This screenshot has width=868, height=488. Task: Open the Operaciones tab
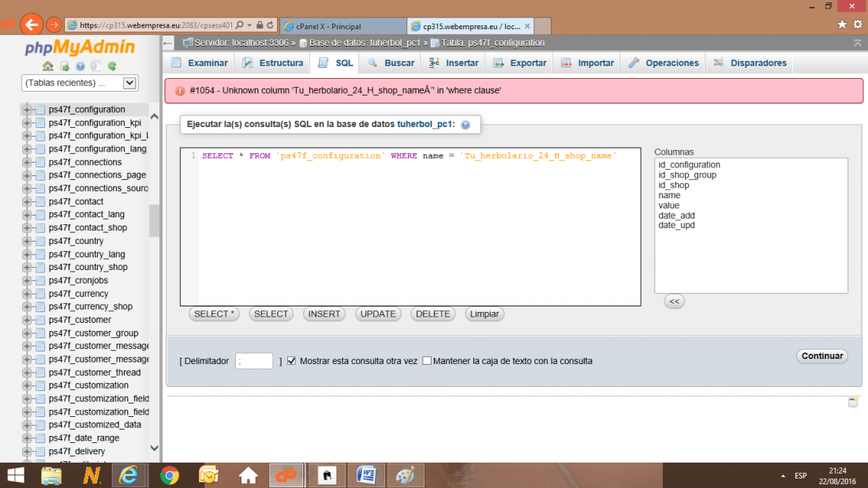tap(663, 63)
